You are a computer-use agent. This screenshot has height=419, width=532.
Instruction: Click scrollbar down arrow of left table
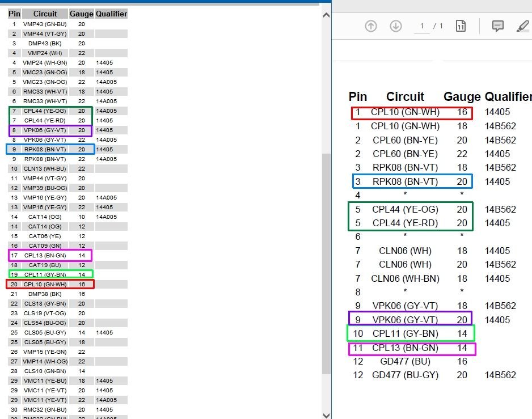pos(326,414)
